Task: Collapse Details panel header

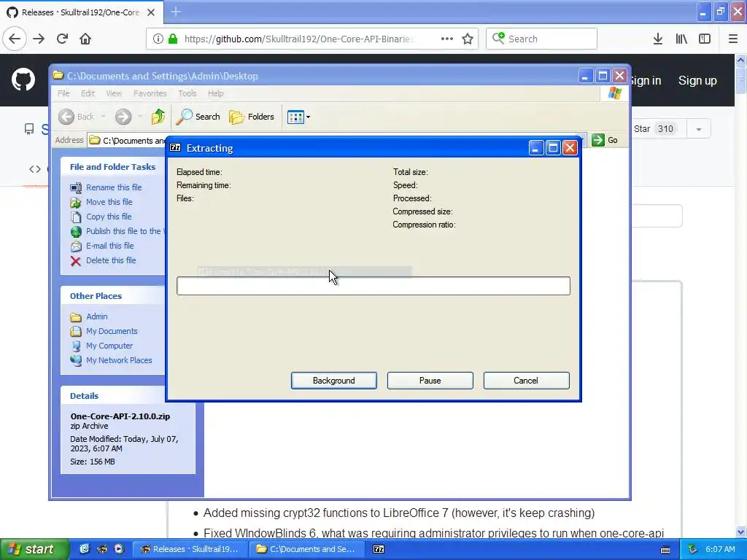Action: (113, 396)
